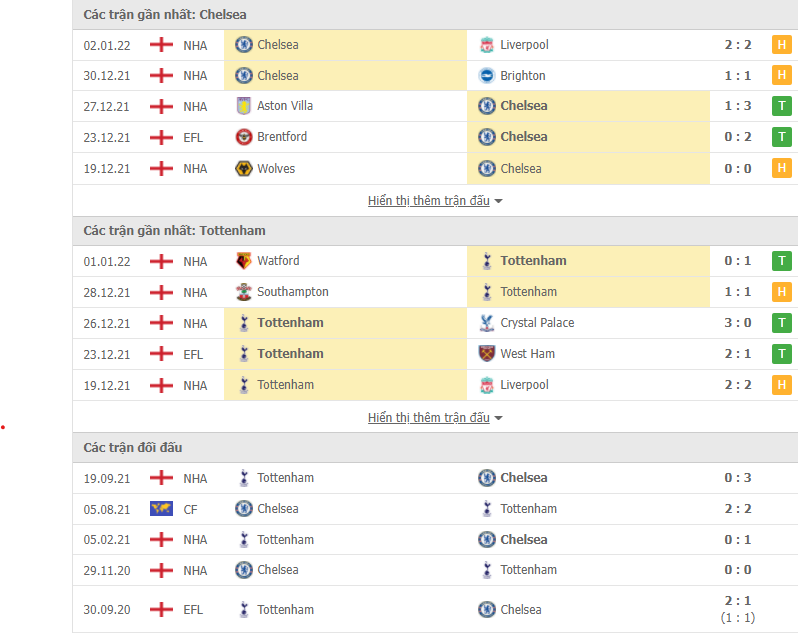The height and width of the screenshot is (633, 798).
Task: Click the Aston Villa crest icon
Action: click(x=244, y=106)
